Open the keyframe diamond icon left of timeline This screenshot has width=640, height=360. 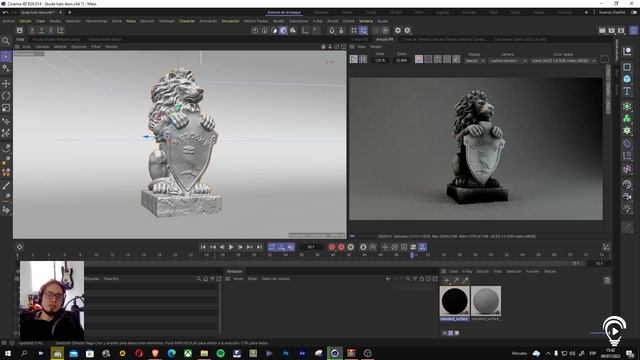[x=19, y=247]
